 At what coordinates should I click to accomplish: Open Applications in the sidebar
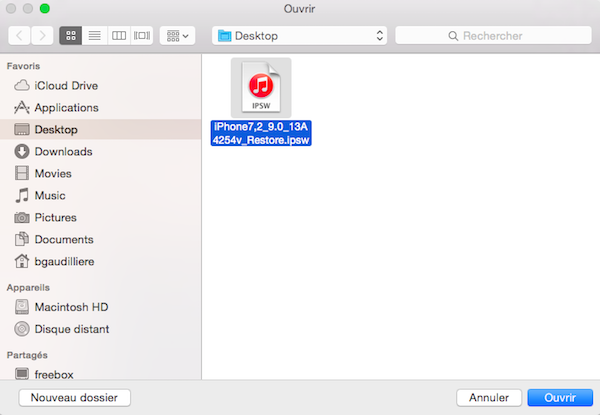click(x=100, y=108)
